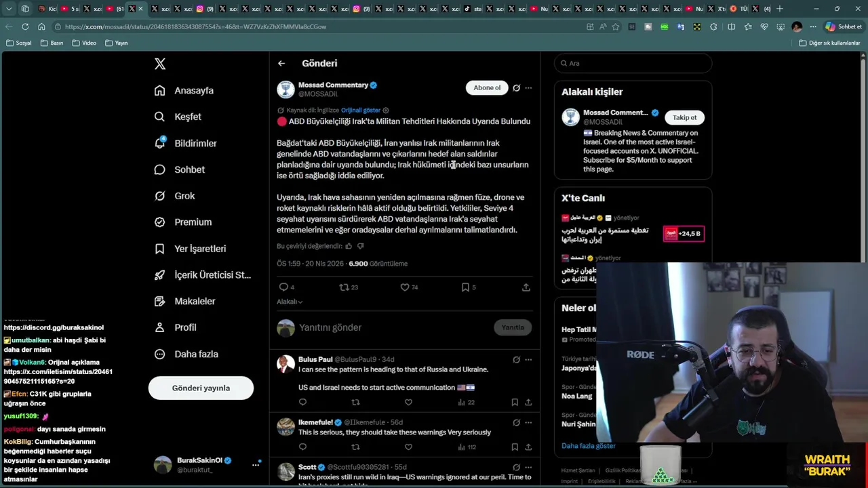868x488 pixels.
Task: Open translation settings gear icon
Action: pyautogui.click(x=386, y=110)
